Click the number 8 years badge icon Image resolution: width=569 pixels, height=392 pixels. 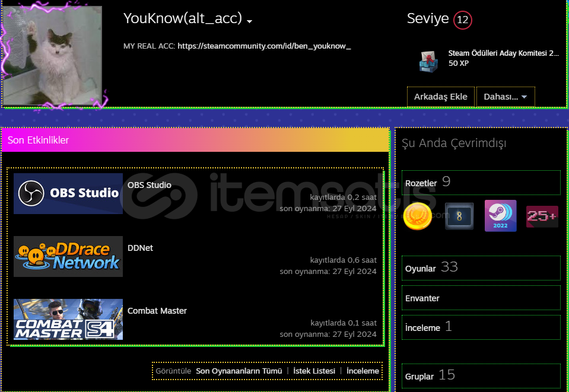tap(459, 216)
